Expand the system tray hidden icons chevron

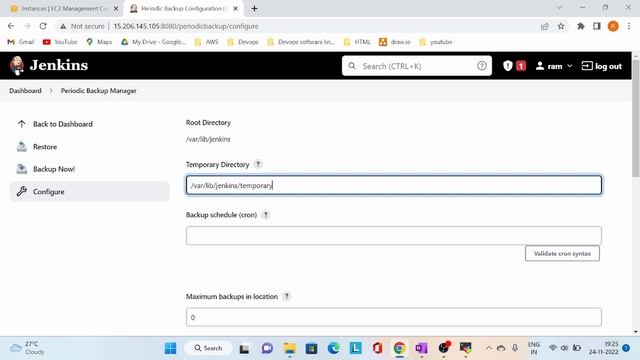pyautogui.click(x=489, y=348)
